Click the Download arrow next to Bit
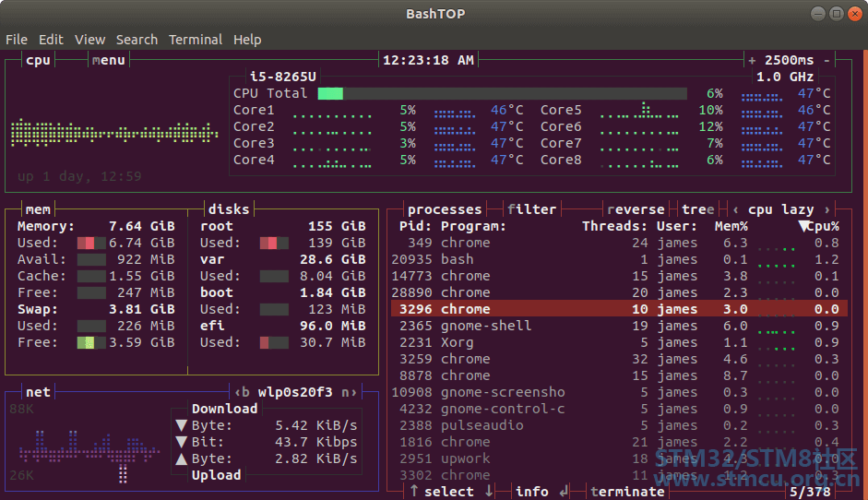The width and height of the screenshot is (868, 500). coord(181,442)
